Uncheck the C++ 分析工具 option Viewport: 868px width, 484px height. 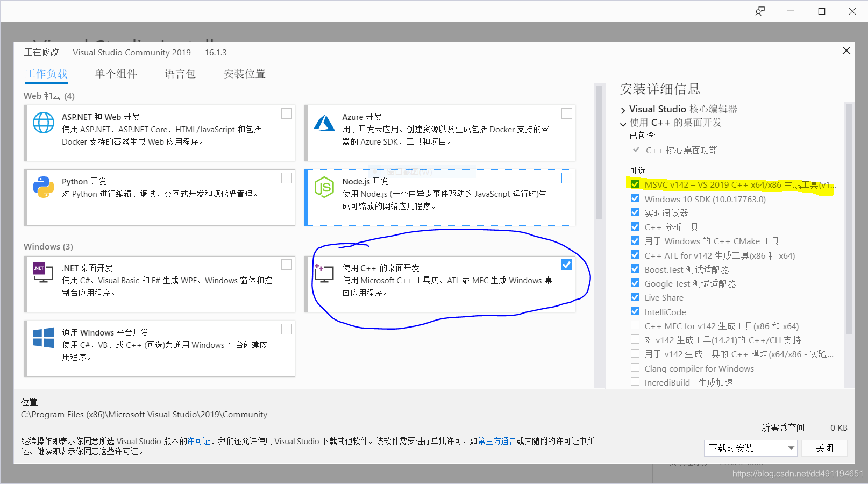tap(635, 226)
